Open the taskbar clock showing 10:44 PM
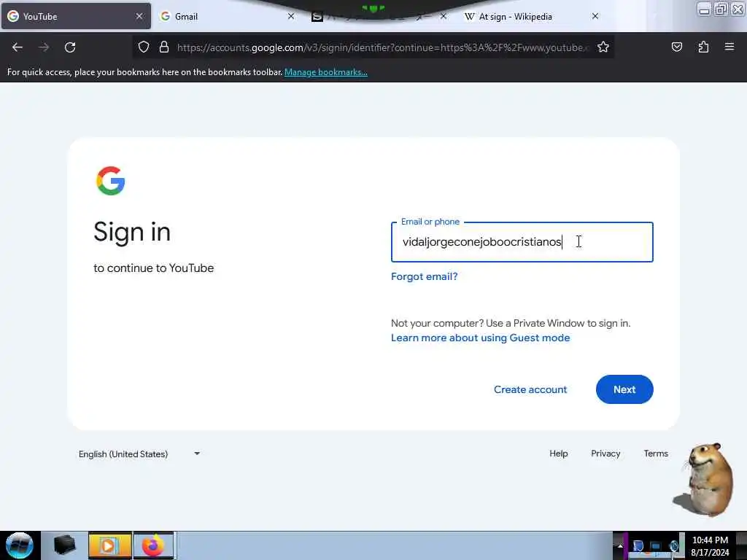 tap(710, 545)
